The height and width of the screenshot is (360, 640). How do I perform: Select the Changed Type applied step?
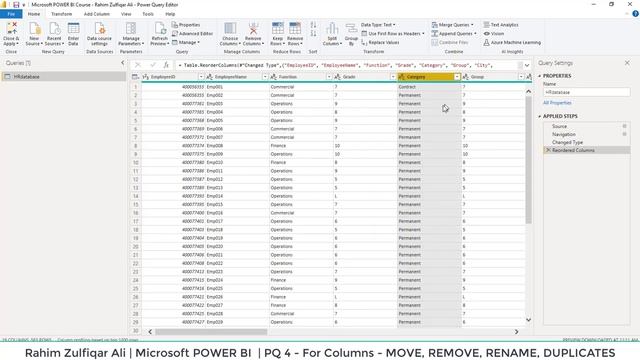coord(567,142)
